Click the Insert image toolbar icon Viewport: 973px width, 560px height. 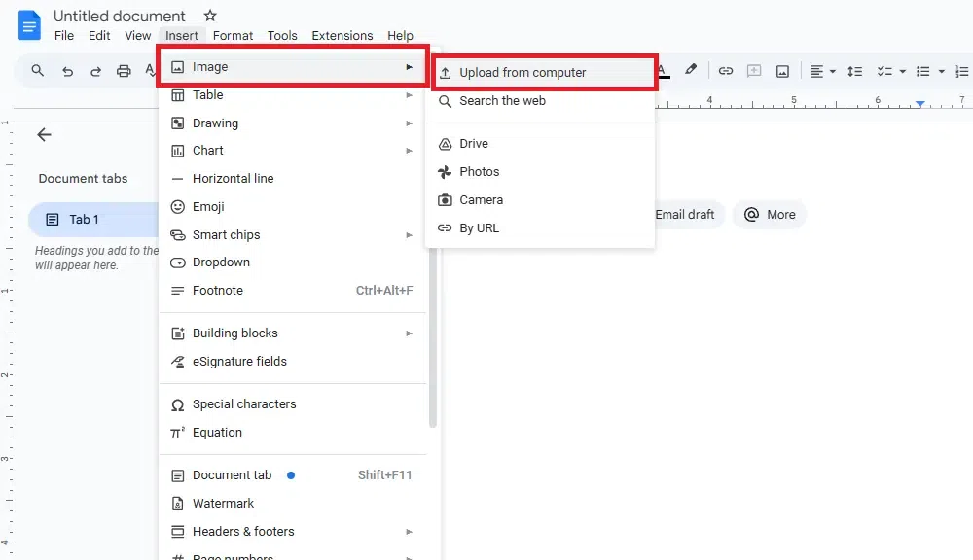(782, 71)
